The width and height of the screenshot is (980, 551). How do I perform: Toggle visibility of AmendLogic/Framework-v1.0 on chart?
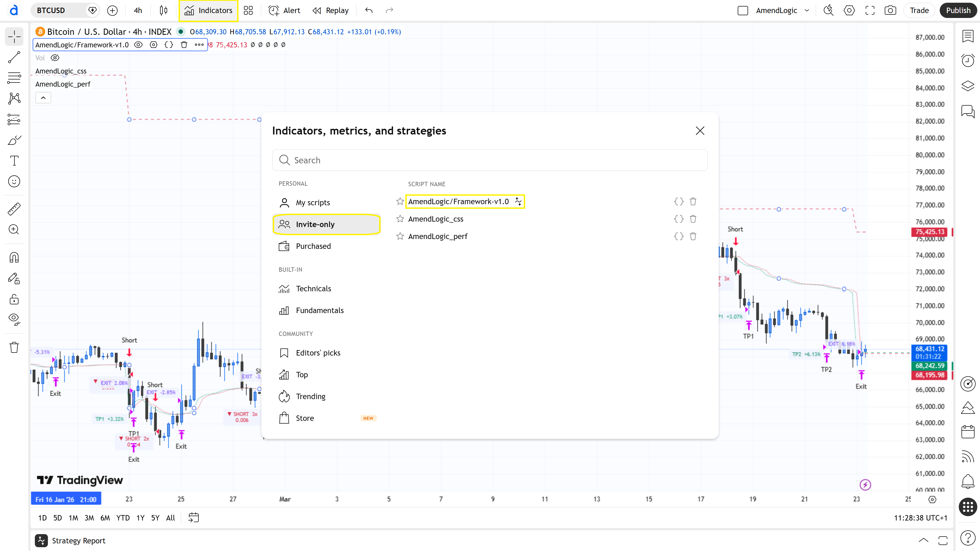[138, 45]
